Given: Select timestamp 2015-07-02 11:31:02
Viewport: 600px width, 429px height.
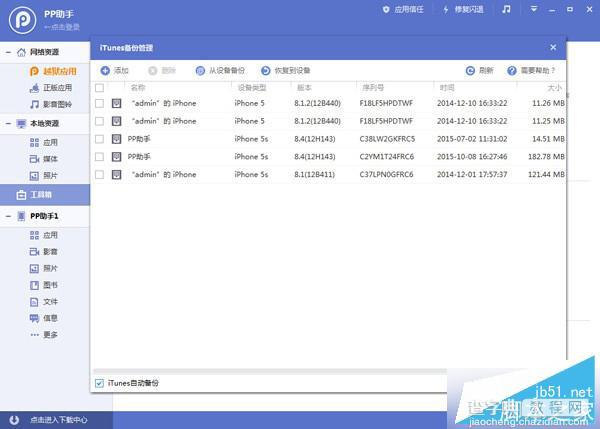Looking at the screenshot, I should coord(472,139).
